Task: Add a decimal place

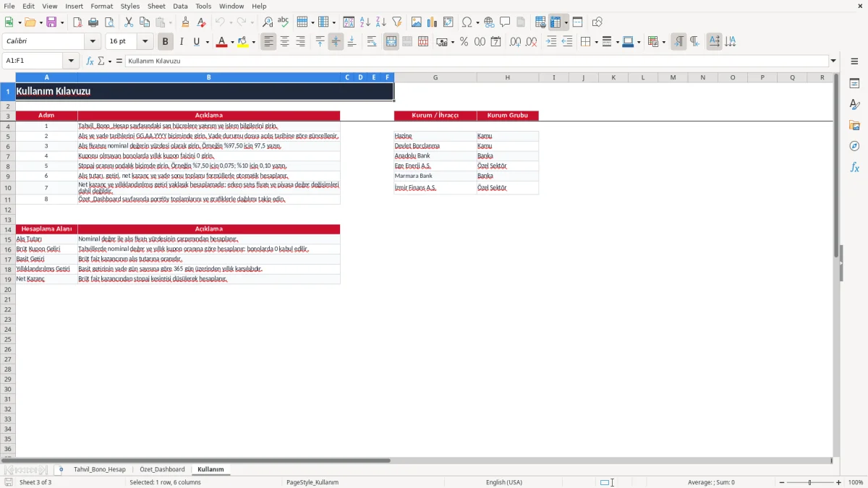Action: [x=515, y=42]
